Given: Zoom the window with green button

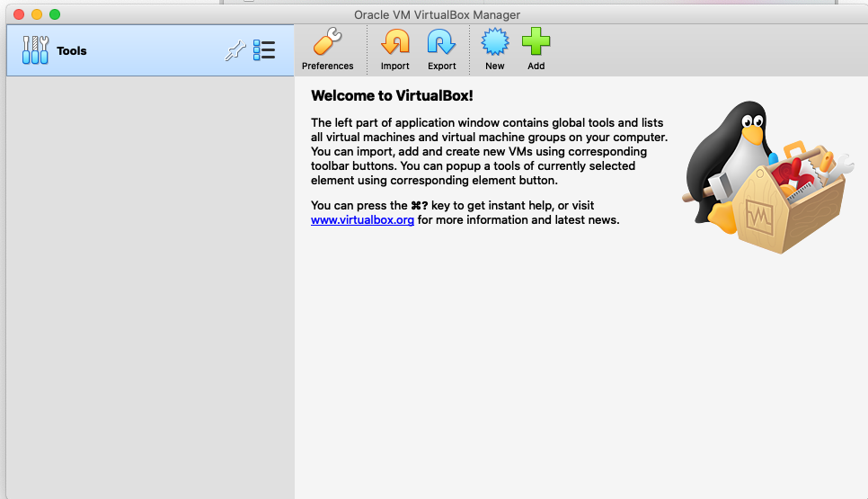Looking at the screenshot, I should coord(55,14).
